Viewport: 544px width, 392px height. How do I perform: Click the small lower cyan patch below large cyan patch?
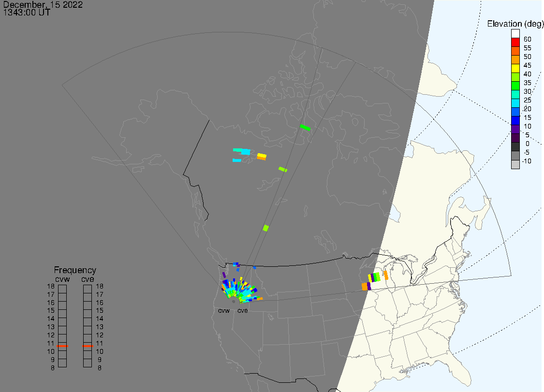click(236, 160)
